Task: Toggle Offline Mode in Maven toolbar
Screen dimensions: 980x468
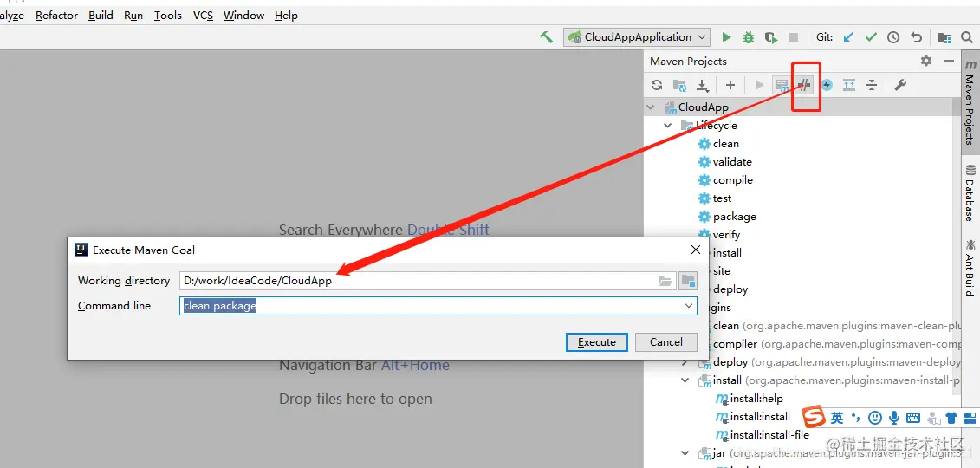Action: (804, 85)
